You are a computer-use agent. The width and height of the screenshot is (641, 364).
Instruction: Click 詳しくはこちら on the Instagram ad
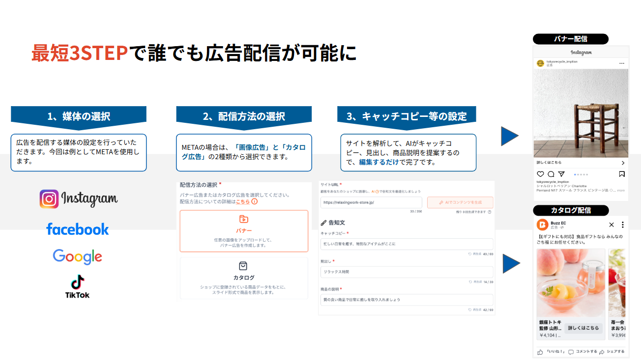tap(549, 163)
